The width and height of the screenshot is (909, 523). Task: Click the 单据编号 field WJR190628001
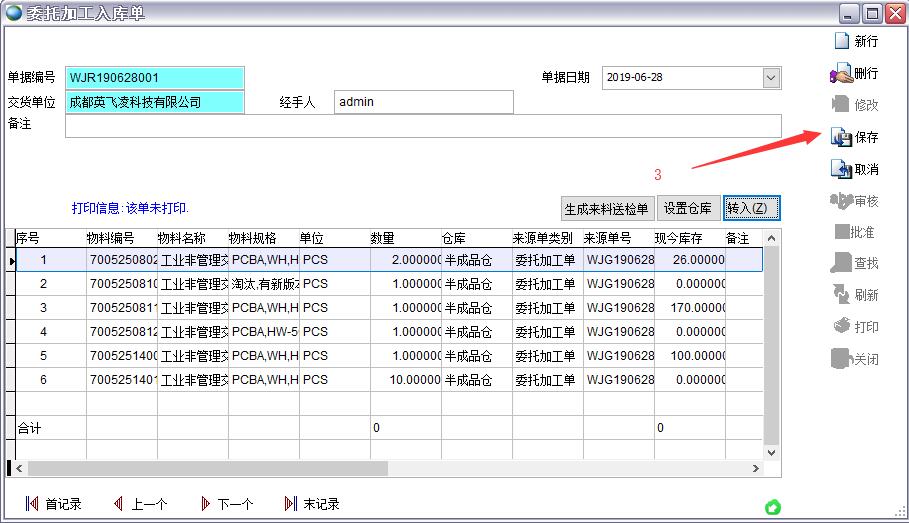pos(154,78)
